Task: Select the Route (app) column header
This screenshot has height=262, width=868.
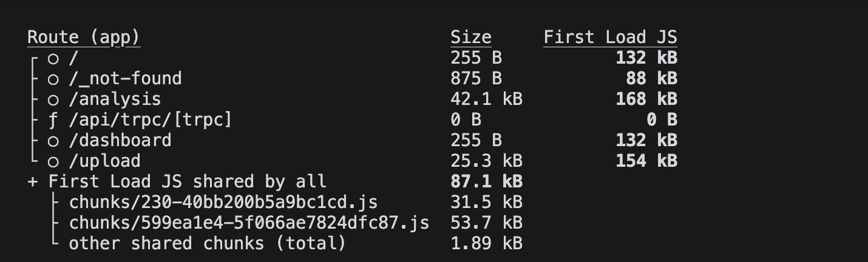Action: (84, 38)
